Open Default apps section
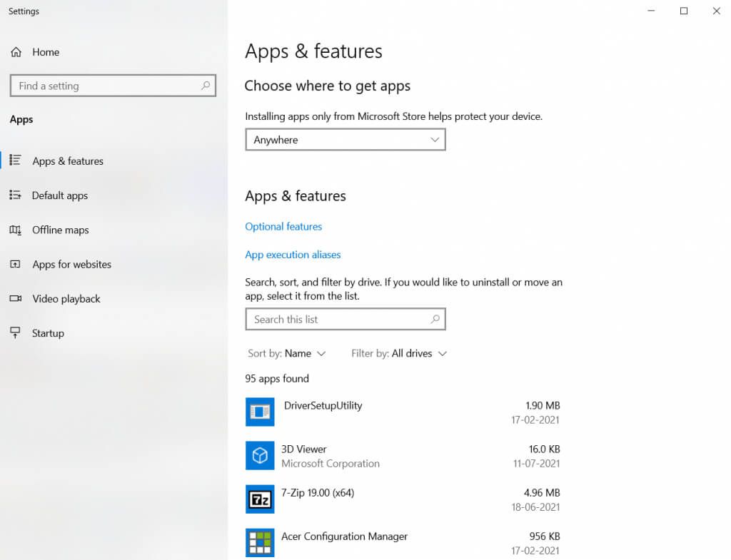Image resolution: width=731 pixels, height=560 pixels. [x=60, y=195]
